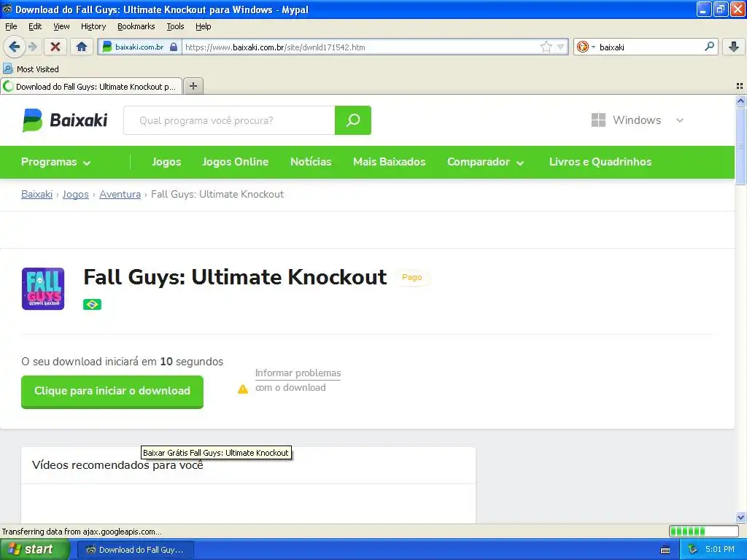Click the Windows logo platform icon

(x=598, y=120)
